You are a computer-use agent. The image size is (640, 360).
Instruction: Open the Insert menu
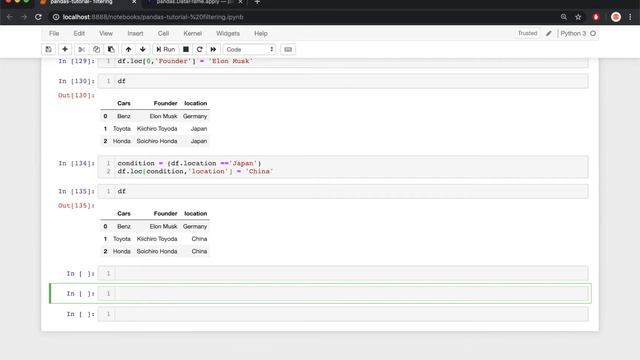point(135,33)
